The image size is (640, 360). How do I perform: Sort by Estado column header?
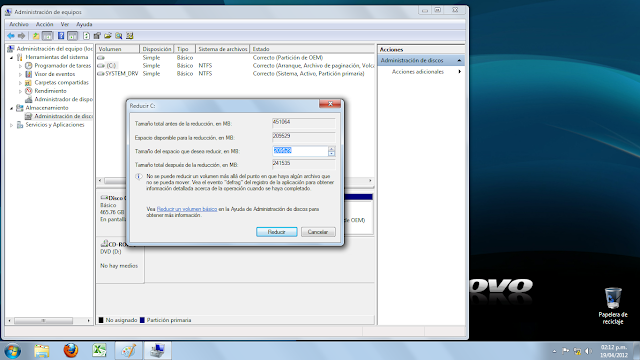tap(312, 49)
